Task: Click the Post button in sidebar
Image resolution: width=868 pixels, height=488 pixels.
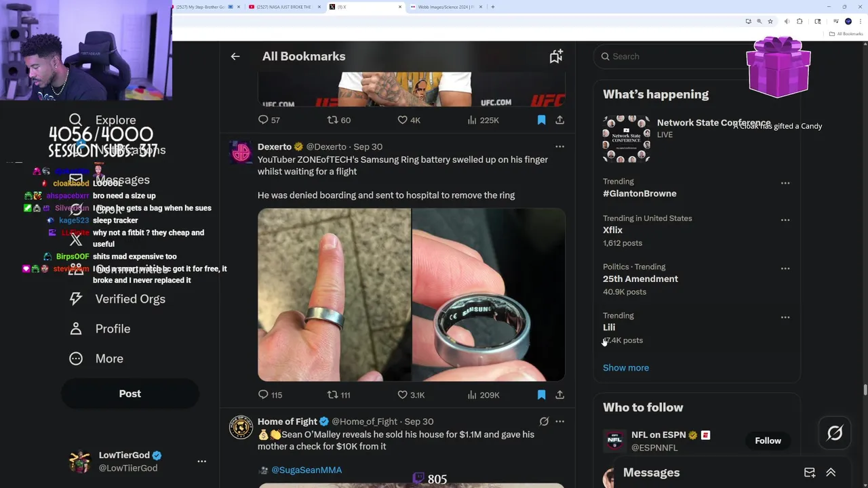Action: [x=130, y=394]
